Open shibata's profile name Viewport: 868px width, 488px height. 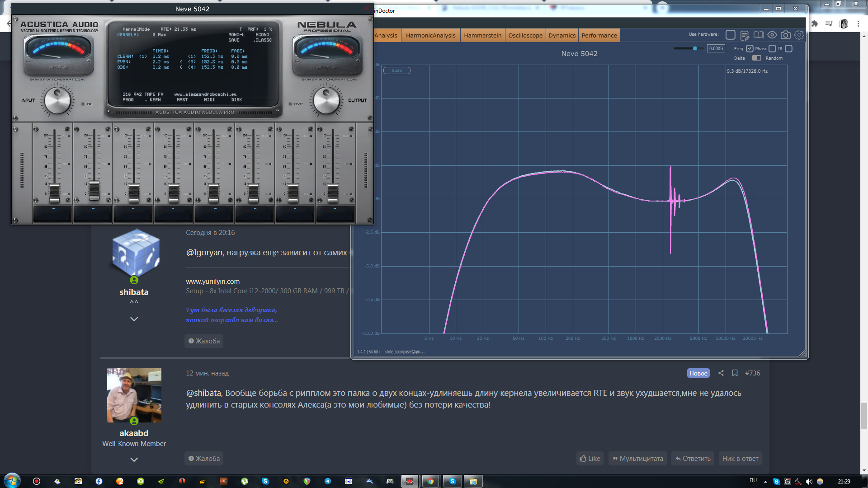(134, 292)
